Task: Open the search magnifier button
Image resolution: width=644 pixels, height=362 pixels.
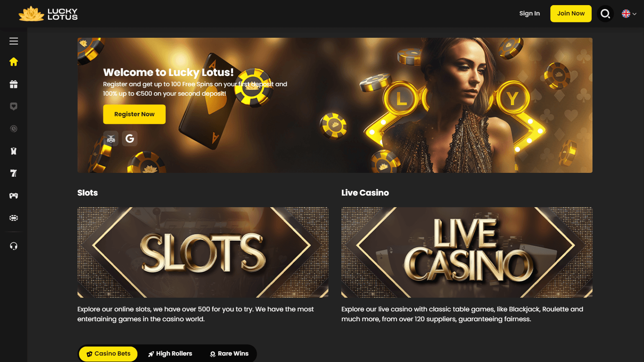Action: [x=605, y=14]
